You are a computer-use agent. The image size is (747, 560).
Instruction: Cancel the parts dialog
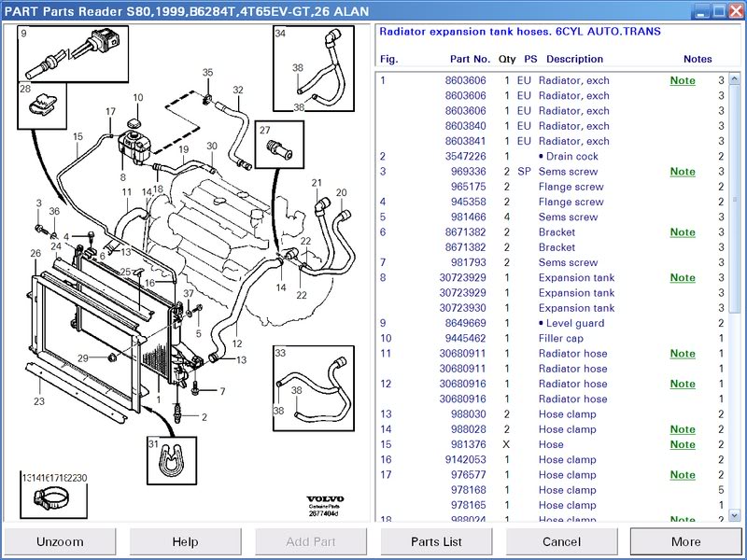pos(561,541)
